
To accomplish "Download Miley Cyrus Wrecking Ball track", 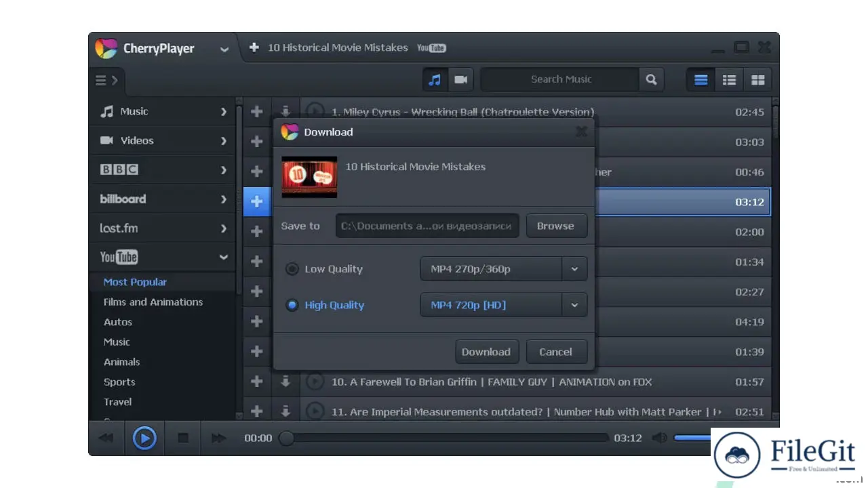I will [x=285, y=112].
